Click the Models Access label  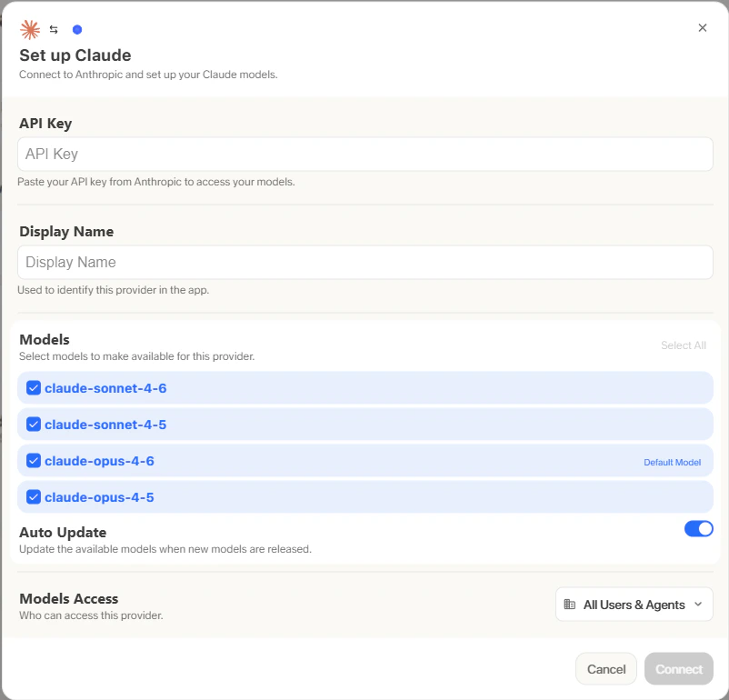pyautogui.click(x=69, y=598)
